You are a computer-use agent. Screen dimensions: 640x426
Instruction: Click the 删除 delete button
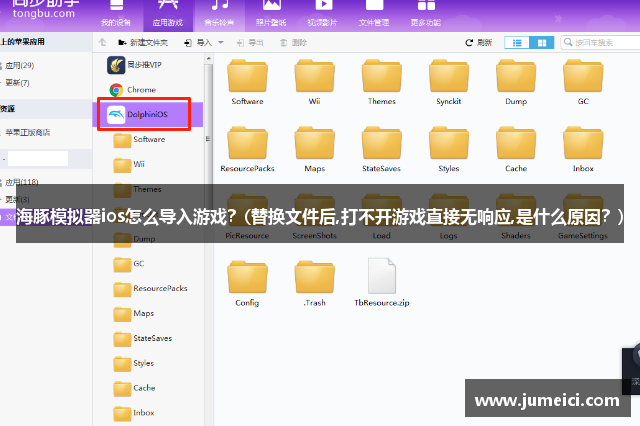click(x=293, y=42)
